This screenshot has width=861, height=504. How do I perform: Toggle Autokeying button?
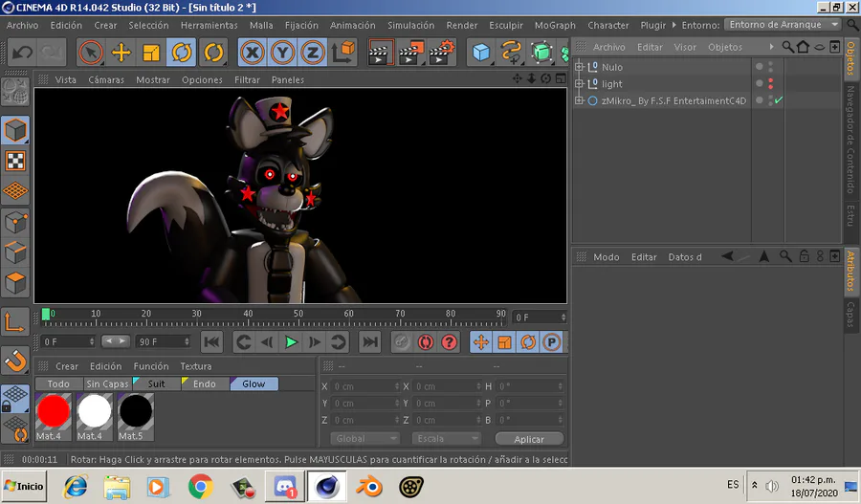pos(425,342)
